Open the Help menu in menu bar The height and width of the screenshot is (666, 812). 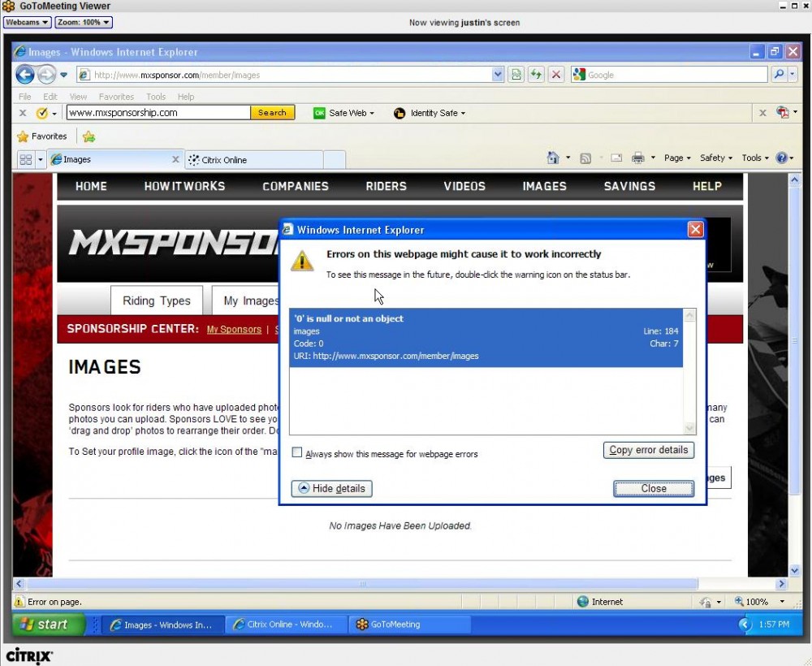186,97
